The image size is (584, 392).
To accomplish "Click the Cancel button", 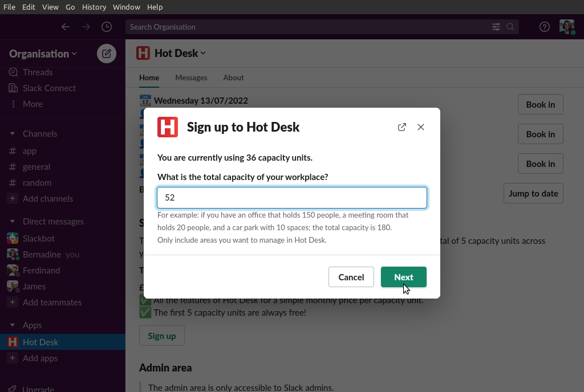I will (351, 277).
